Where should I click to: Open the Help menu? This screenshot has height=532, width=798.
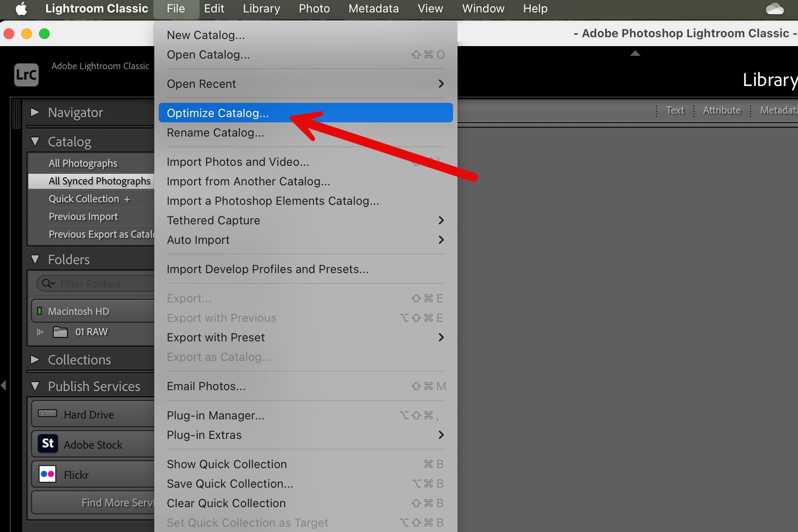[535, 8]
